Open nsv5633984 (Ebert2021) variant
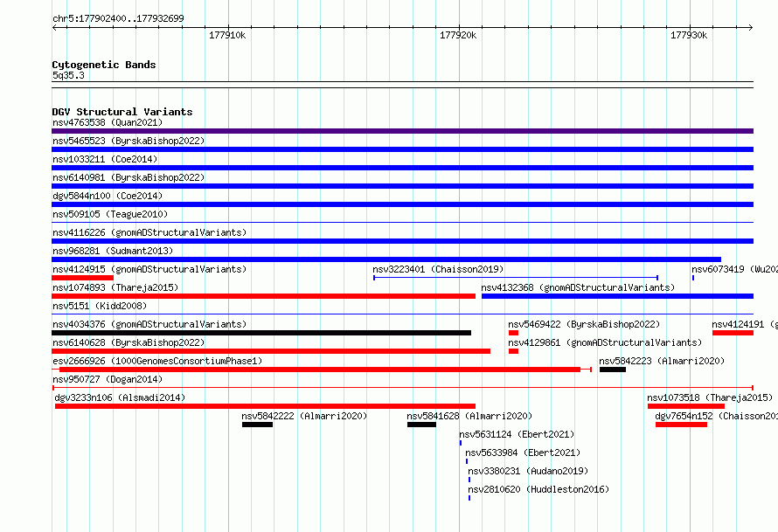The width and height of the screenshot is (778, 532). (x=523, y=453)
